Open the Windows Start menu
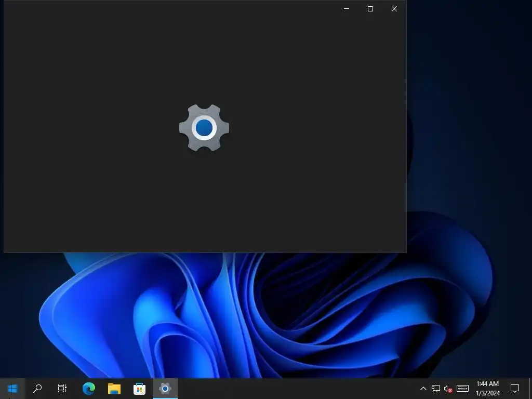 point(12,389)
